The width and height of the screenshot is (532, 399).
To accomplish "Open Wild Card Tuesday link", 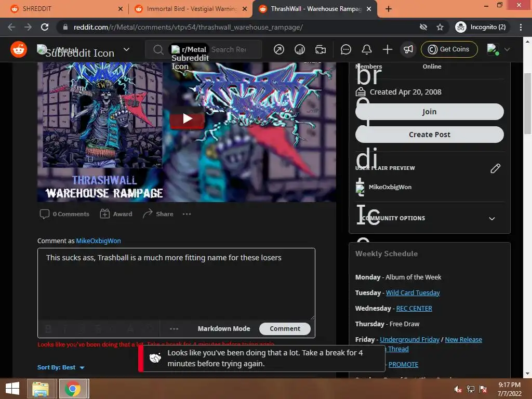I will [413, 293].
